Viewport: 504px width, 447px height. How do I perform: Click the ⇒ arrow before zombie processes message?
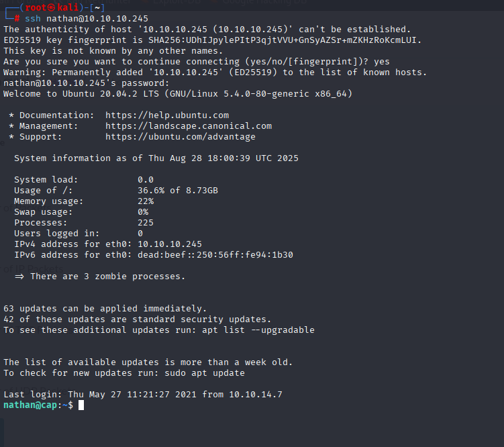tap(19, 277)
